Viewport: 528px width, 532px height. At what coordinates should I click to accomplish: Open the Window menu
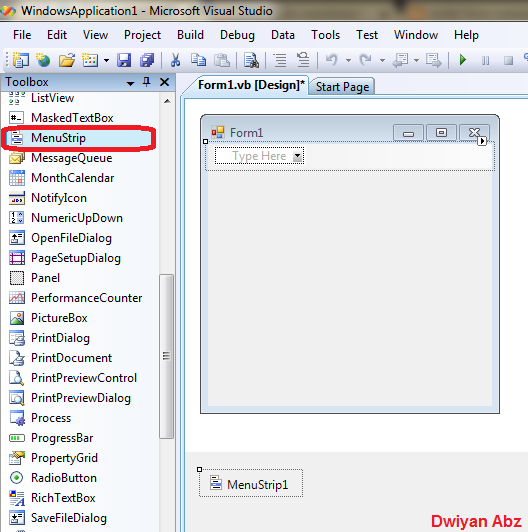point(416,35)
